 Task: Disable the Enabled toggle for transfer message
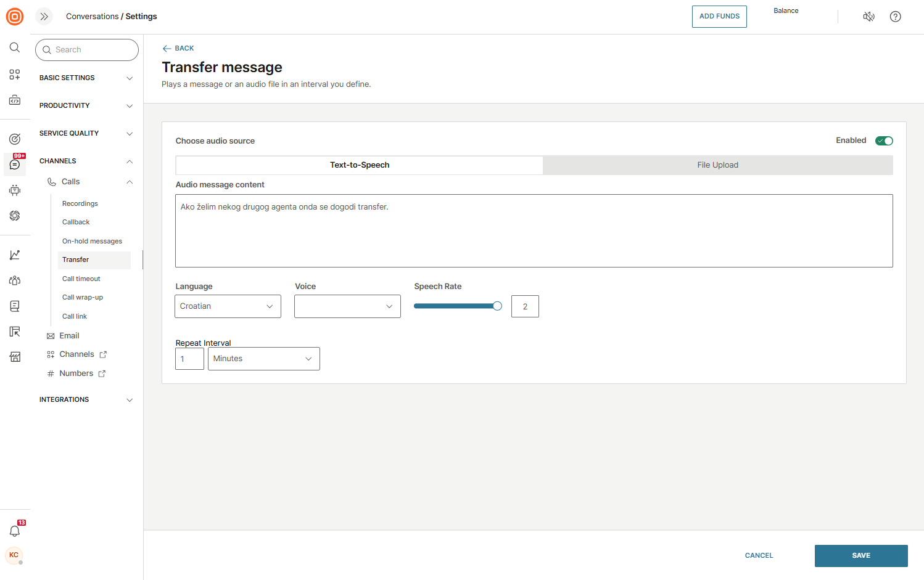point(884,141)
